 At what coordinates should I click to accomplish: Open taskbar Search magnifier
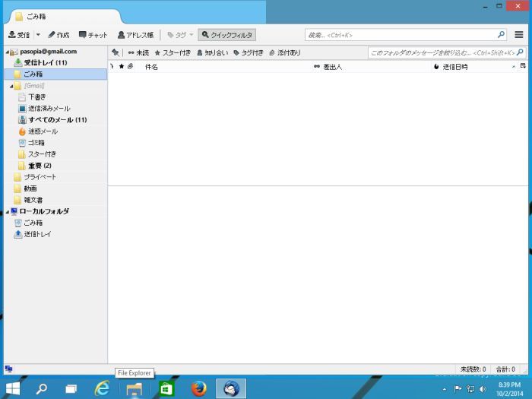[x=41, y=388]
